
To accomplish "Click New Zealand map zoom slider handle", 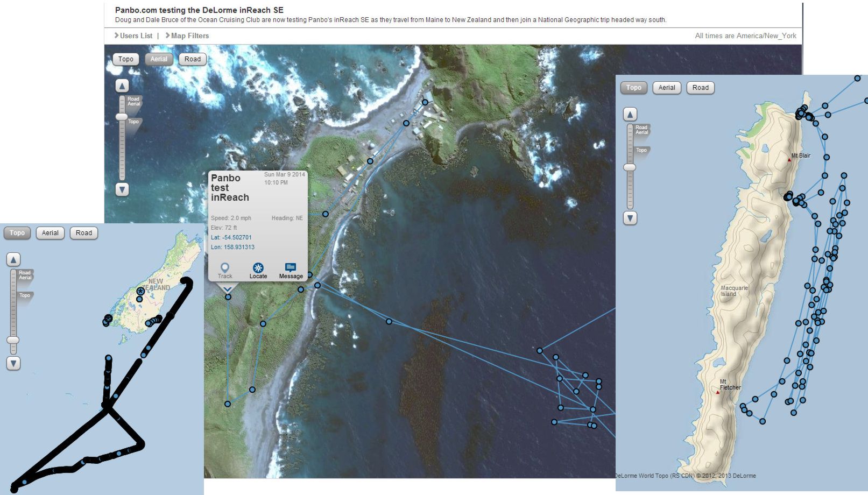I will (13, 340).
